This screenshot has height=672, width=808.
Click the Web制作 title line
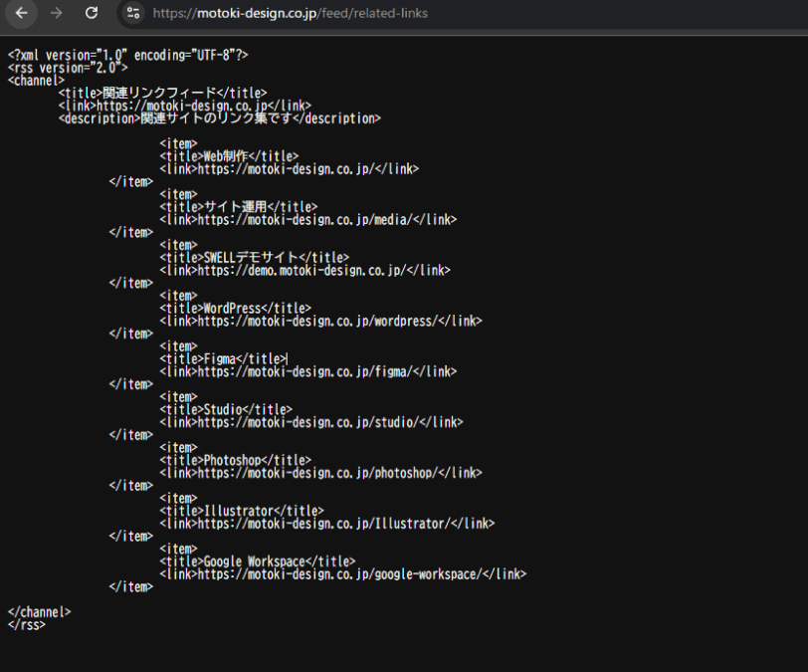[x=229, y=156]
